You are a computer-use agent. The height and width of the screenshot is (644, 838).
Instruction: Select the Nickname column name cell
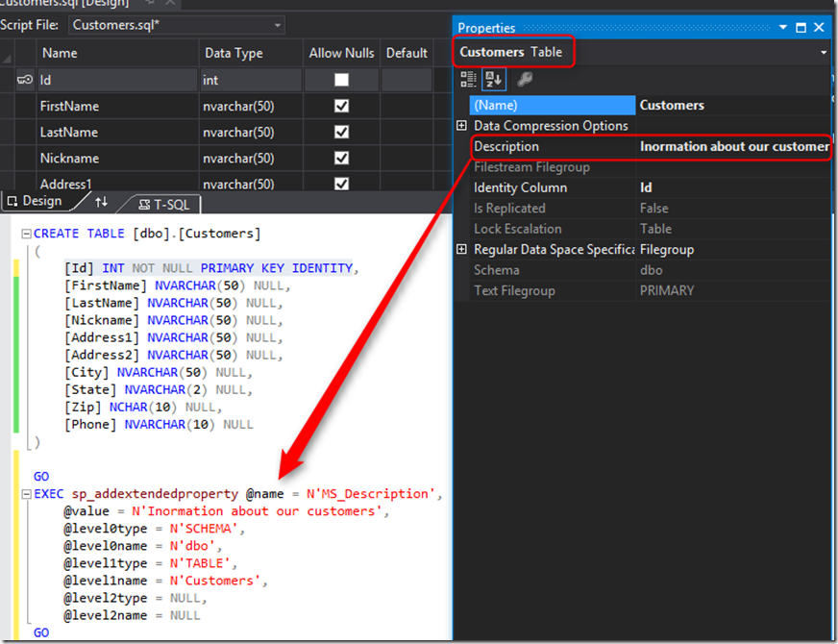coord(117,159)
